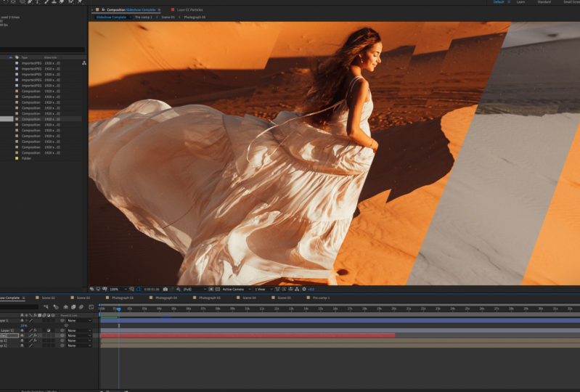Toggle transparency grid in viewer
Image resolution: width=580 pixels, height=392 pixels.
[218, 289]
